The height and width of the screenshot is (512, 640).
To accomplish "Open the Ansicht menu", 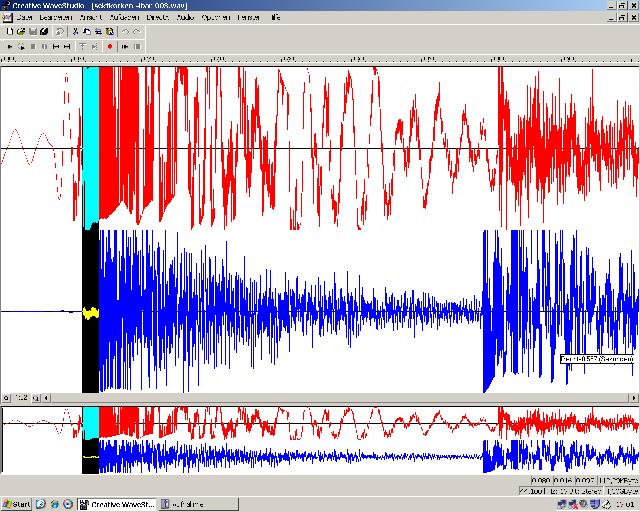I will click(x=91, y=18).
